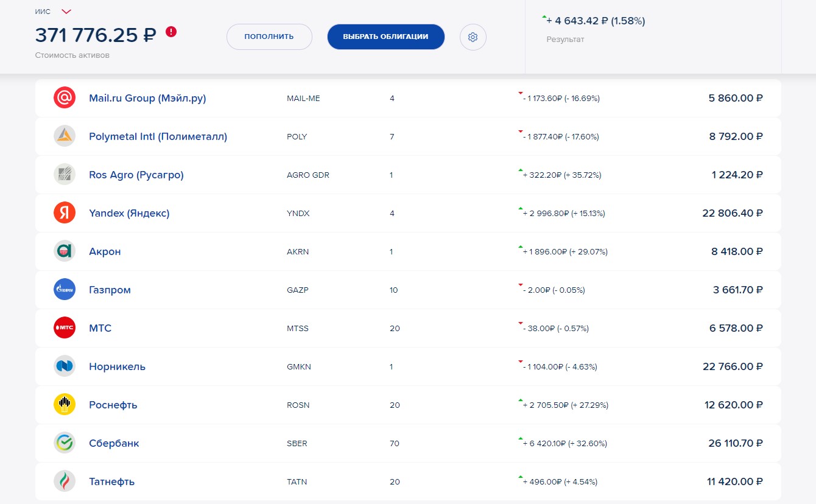Click Yandex's value 22 806.40 ₽
This screenshot has width=816, height=504.
pyautogui.click(x=733, y=213)
